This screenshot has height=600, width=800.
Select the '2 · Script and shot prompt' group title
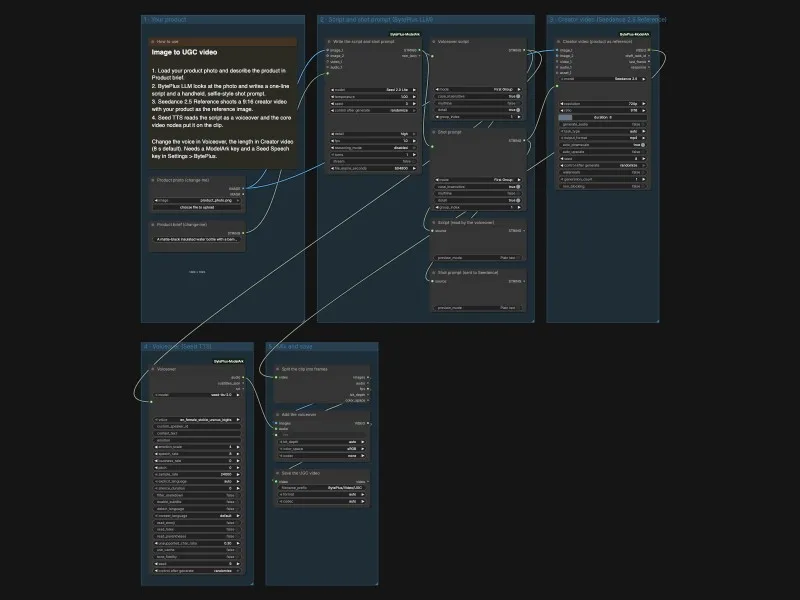[x=377, y=19]
